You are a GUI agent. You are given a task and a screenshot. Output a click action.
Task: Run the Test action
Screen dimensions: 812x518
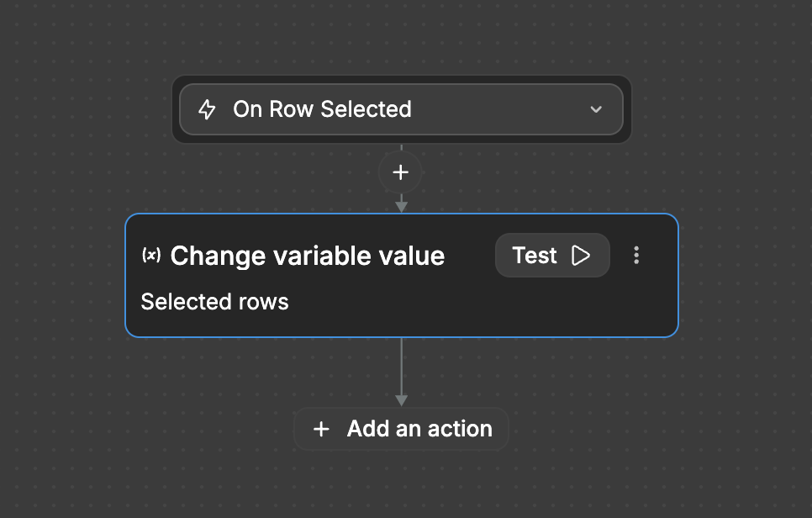pos(552,256)
